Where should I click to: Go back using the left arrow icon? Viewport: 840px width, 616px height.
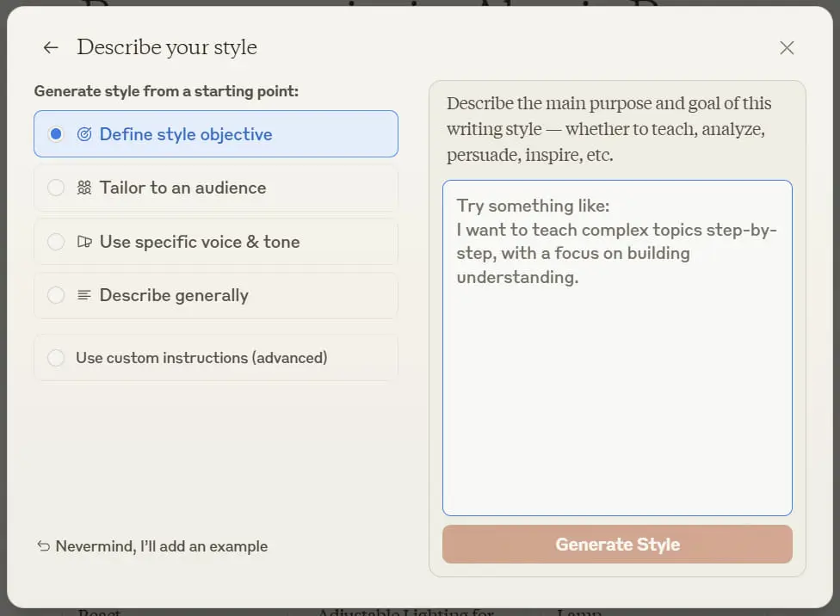pos(51,47)
